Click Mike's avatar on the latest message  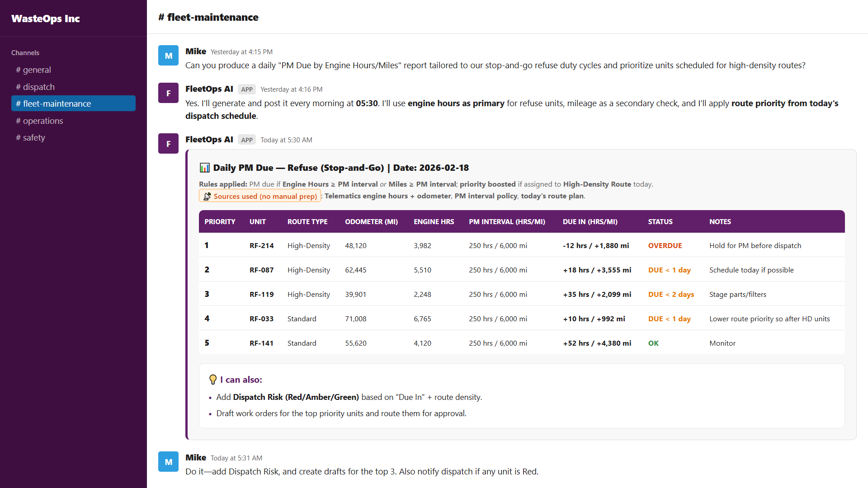pos(168,462)
